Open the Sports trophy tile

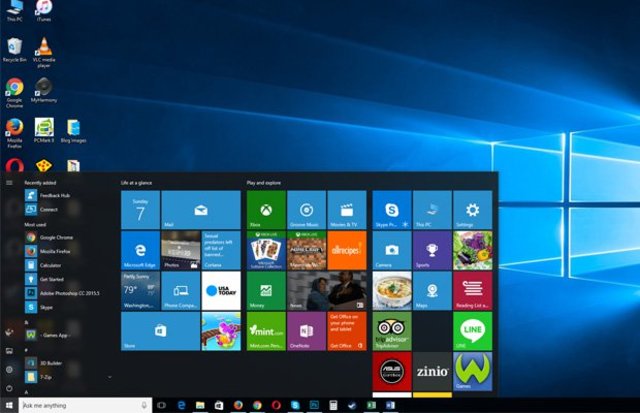pyautogui.click(x=432, y=250)
